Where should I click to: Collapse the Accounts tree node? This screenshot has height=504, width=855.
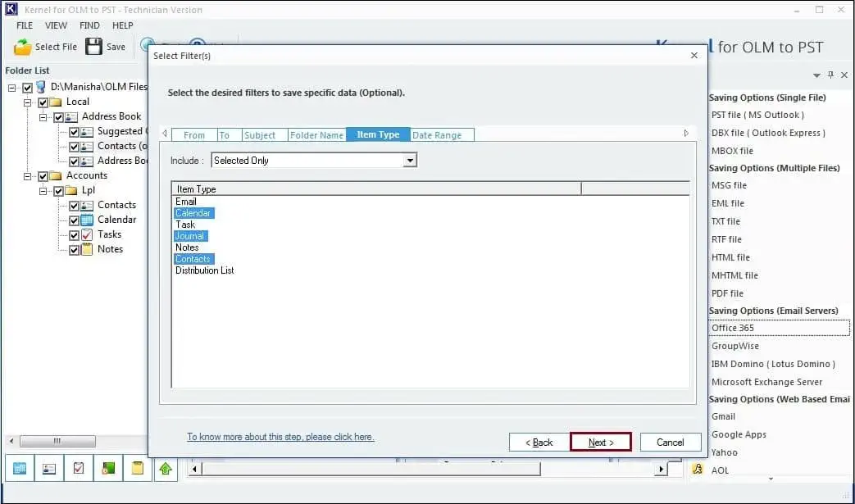click(27, 176)
